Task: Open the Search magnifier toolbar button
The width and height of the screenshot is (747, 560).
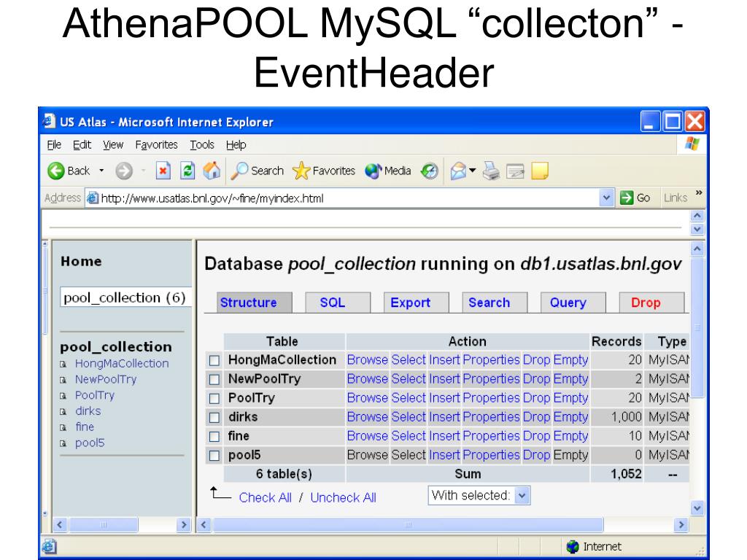Action: pos(258,171)
